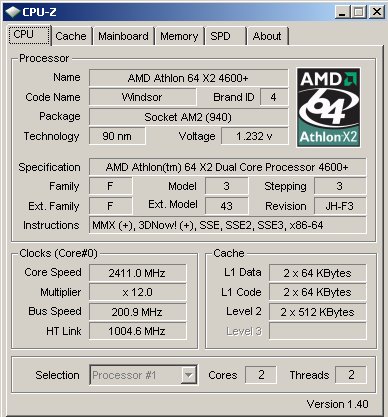Open the About tab
Screen dimensions: 388x417
click(267, 36)
